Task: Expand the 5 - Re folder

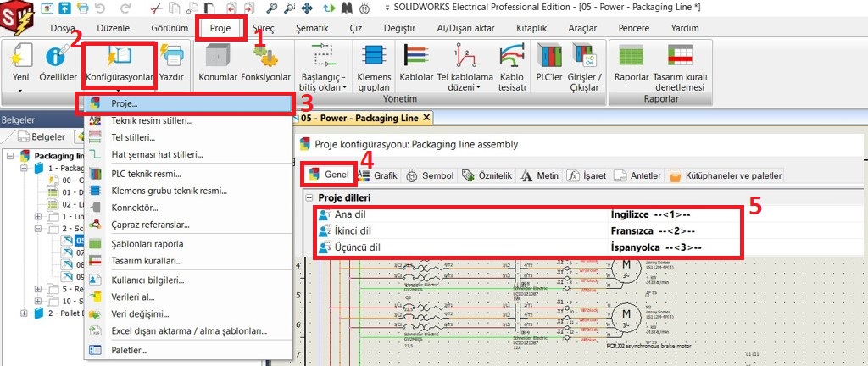Action: [37, 289]
